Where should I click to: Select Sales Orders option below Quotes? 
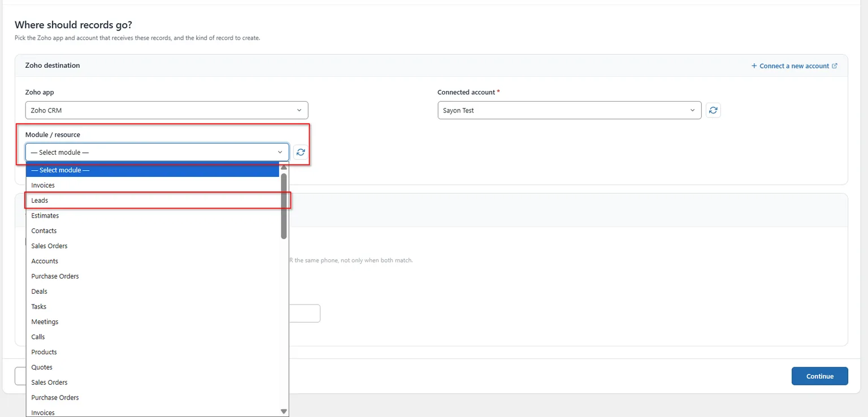(x=153, y=383)
